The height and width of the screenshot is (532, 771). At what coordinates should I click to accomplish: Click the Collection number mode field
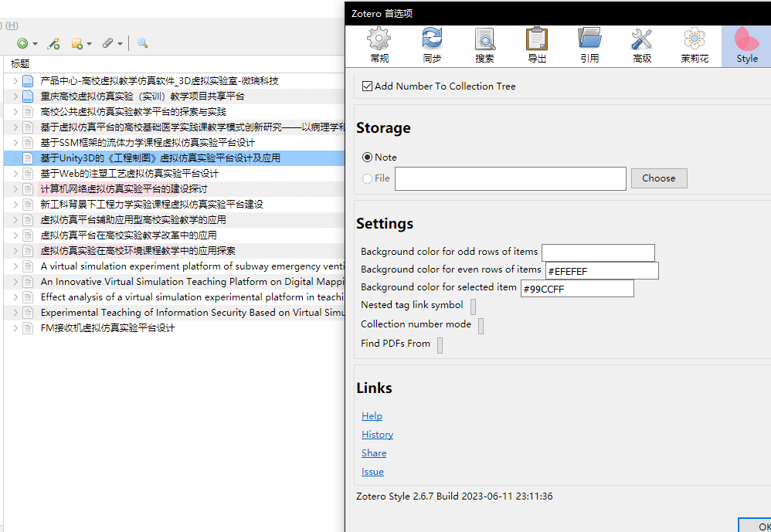(481, 326)
